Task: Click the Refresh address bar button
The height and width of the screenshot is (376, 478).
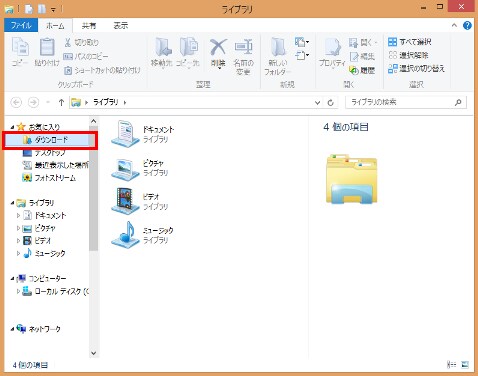Action: [x=330, y=103]
